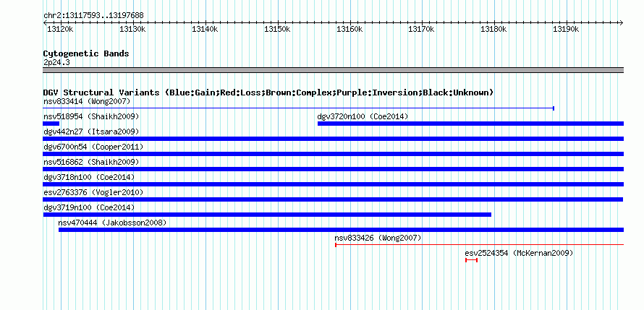Image resolution: width=644 pixels, height=310 pixels.
Task: Click the blue nsv470444 gain bar
Action: [x=342, y=230]
